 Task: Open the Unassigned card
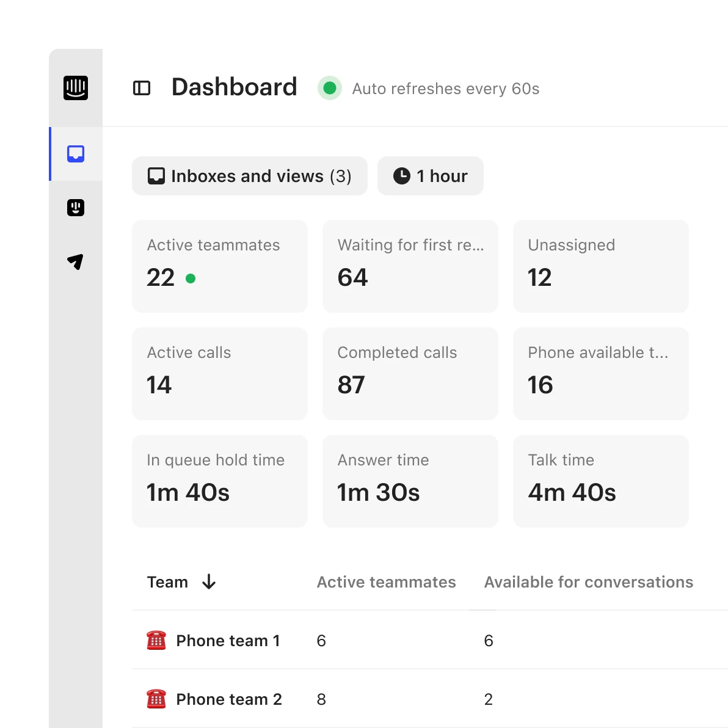601,266
